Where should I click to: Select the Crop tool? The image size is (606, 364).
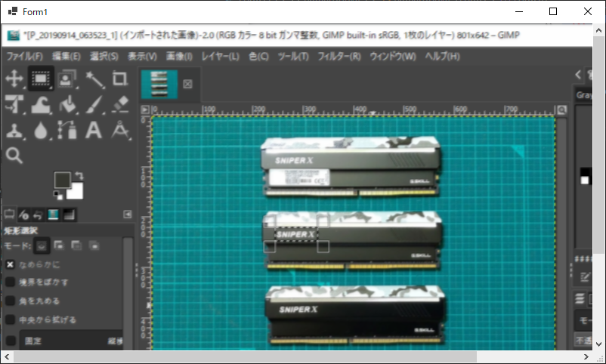120,79
